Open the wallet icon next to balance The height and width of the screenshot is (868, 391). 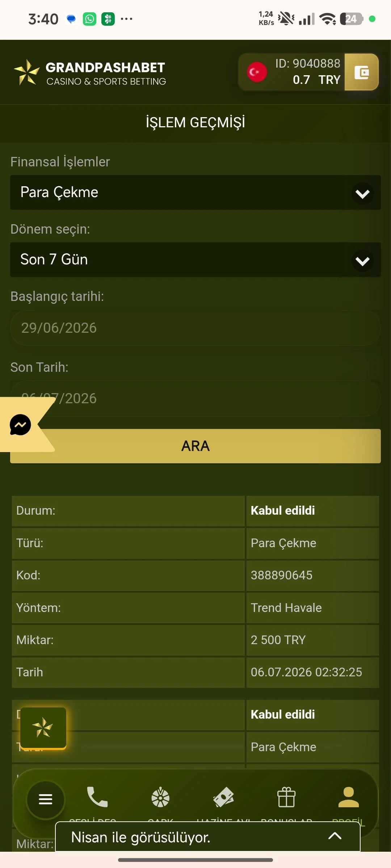coord(361,72)
